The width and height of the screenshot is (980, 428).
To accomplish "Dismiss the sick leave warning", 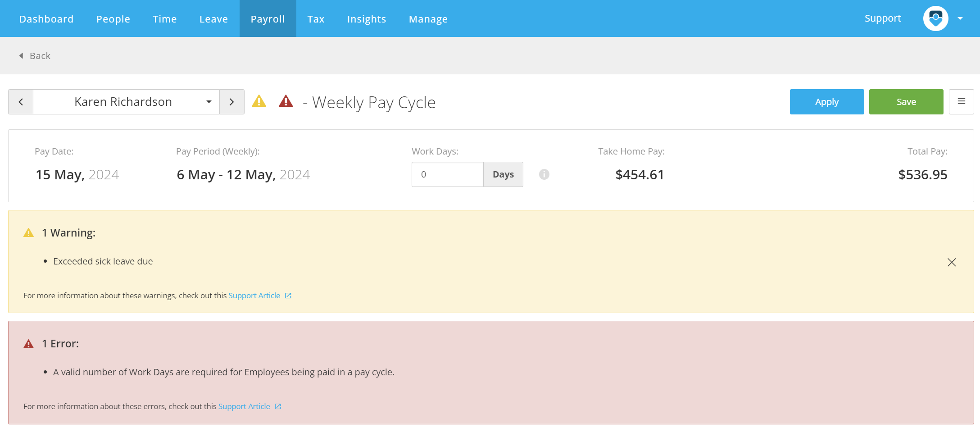I will pos(952,262).
